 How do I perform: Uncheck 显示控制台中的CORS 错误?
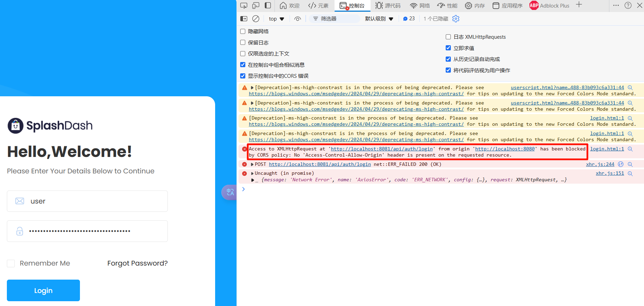pos(243,76)
